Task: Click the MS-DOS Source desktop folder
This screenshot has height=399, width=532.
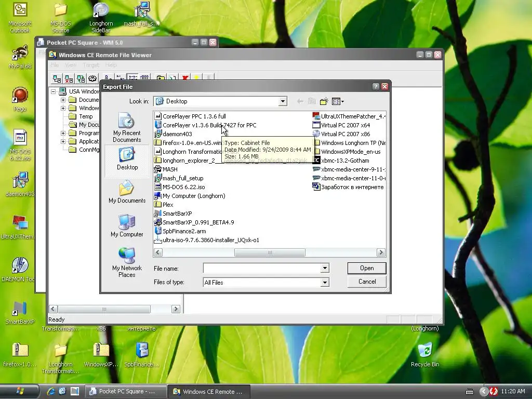Action: click(x=60, y=17)
